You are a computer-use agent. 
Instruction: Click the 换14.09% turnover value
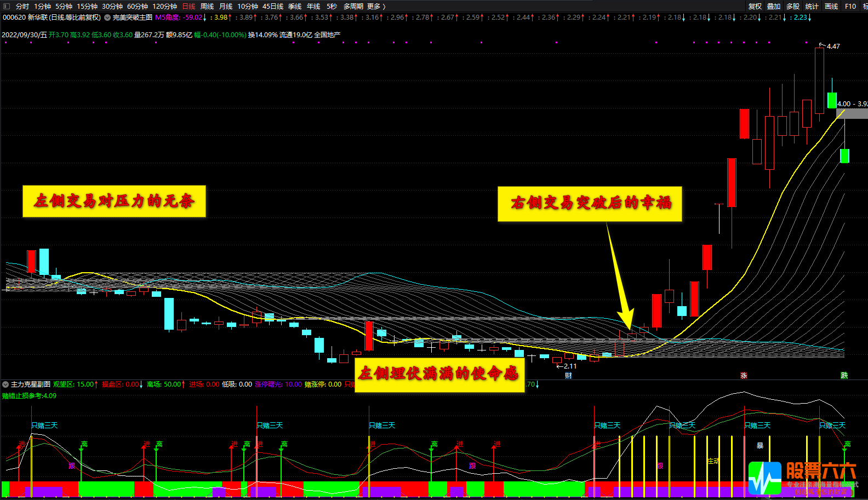[263, 35]
